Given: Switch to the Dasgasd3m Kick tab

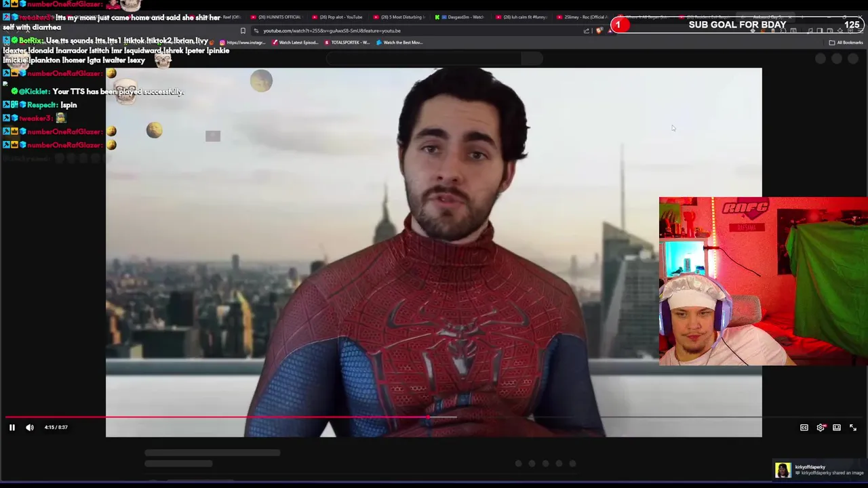Looking at the screenshot, I should click(x=460, y=17).
